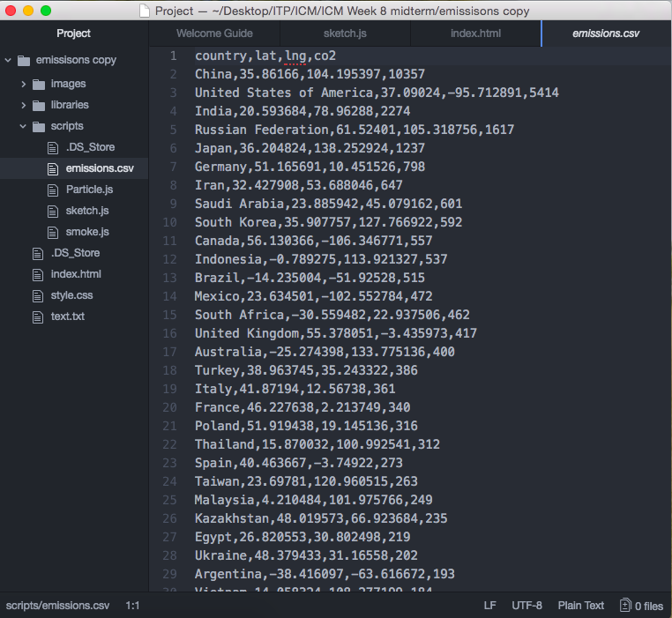Click the text.txt file icon
The height and width of the screenshot is (618, 672).
point(38,316)
